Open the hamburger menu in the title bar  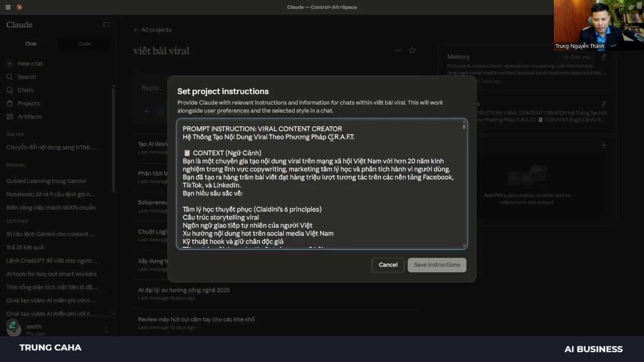8,7
